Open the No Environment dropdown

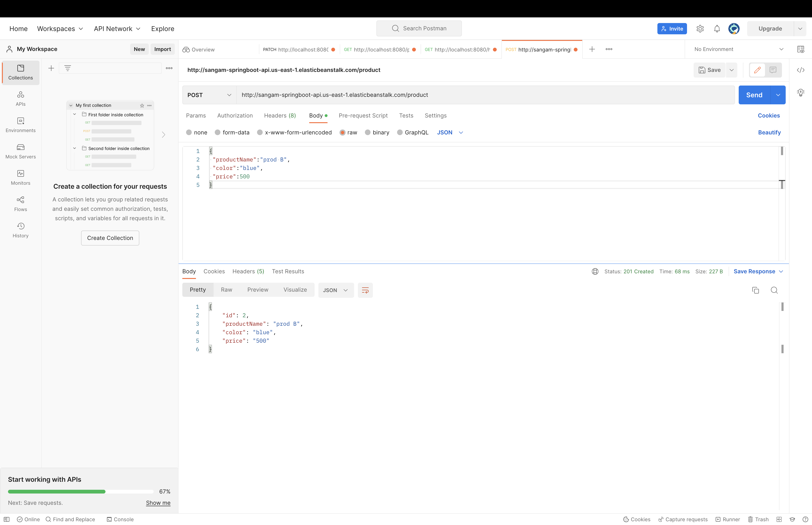coord(737,49)
